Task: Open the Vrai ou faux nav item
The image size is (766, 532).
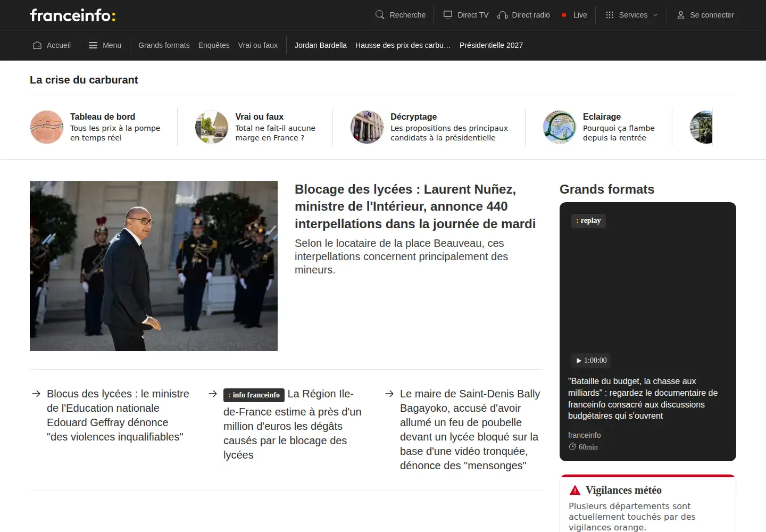Action: tap(258, 45)
